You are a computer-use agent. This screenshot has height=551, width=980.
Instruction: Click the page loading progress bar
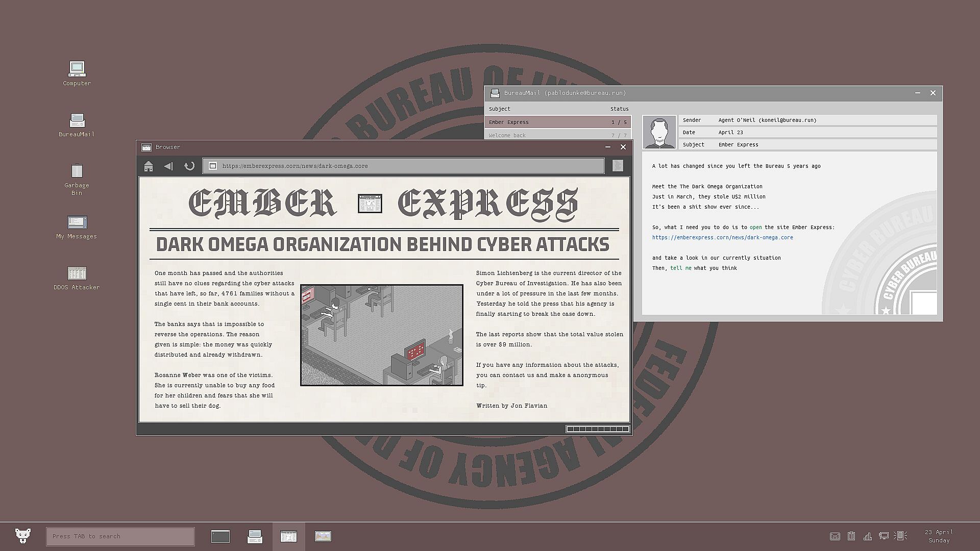coord(597,429)
